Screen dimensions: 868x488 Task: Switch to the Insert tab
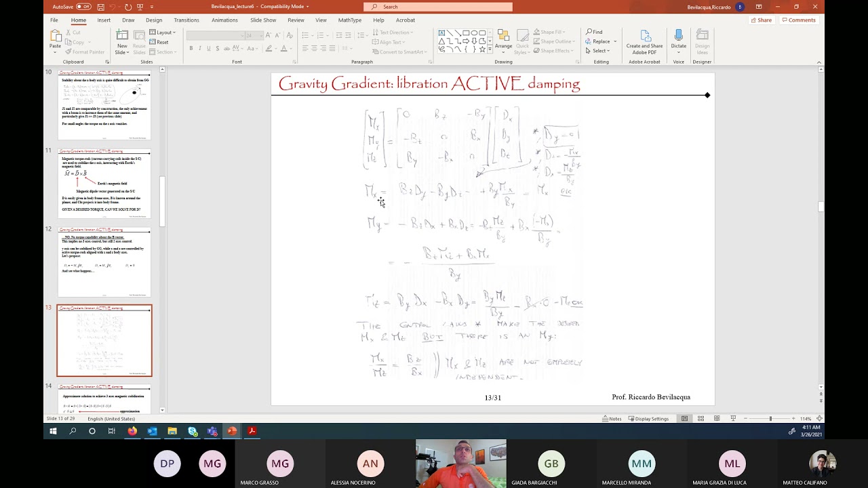[x=104, y=20]
